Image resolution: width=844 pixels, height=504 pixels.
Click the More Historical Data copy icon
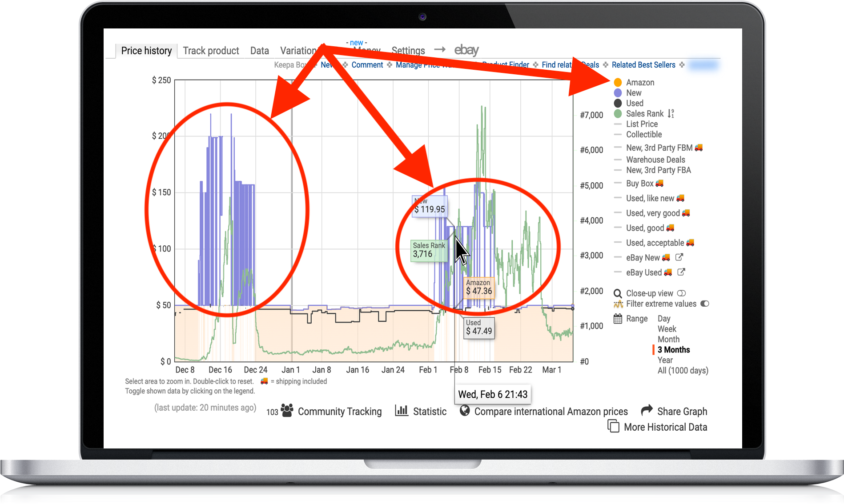[613, 426]
